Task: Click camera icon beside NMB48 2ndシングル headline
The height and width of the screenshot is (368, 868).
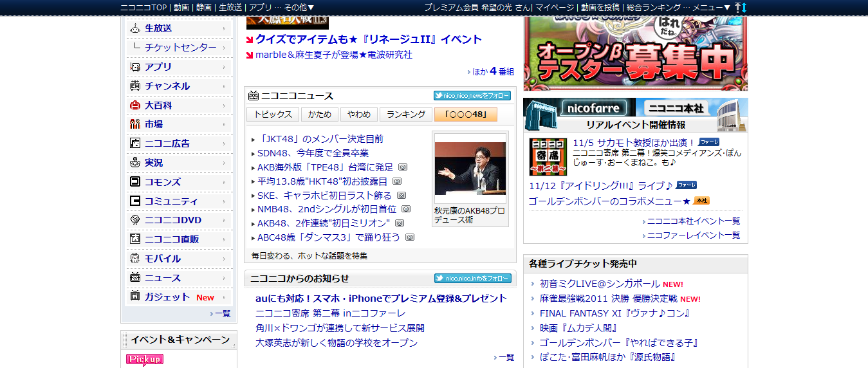Action: coord(406,209)
